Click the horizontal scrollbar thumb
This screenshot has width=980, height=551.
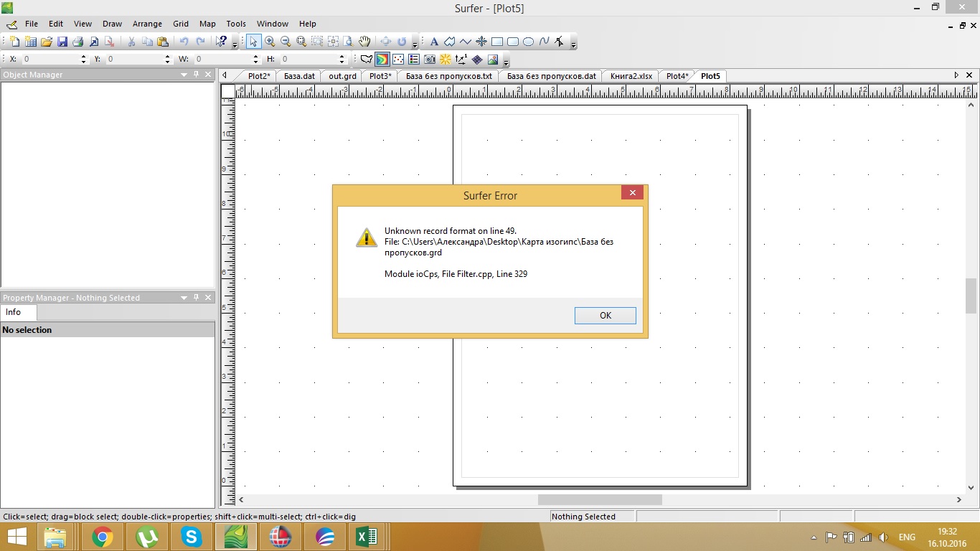click(600, 499)
